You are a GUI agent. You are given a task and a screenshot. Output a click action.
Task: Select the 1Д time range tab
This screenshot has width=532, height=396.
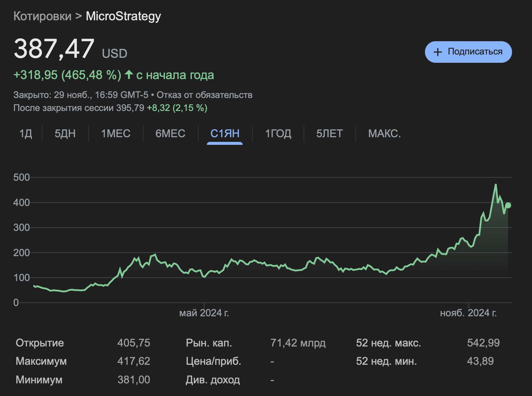click(x=26, y=134)
